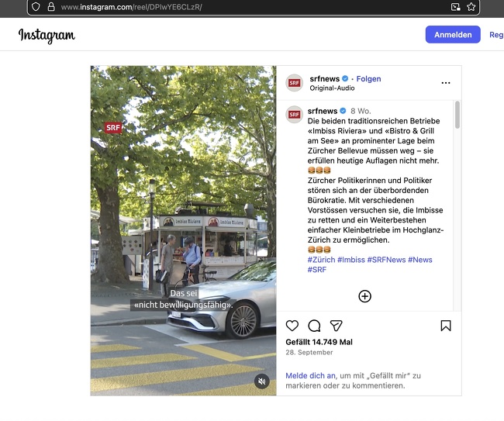Open the three-dot more options menu

click(446, 83)
